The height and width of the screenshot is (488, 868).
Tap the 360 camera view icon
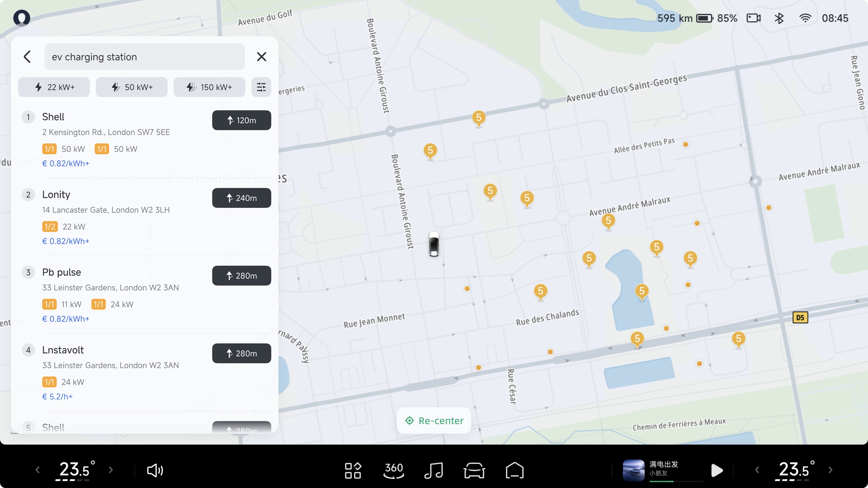coord(394,470)
